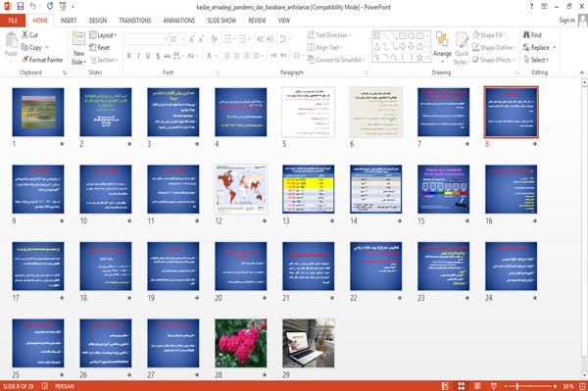Open Text Direction dropdown
Image resolution: width=588 pixels, height=391 pixels.
coord(329,35)
